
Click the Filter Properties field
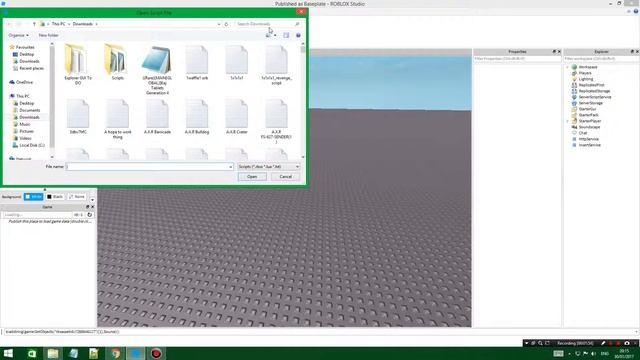coord(517,59)
